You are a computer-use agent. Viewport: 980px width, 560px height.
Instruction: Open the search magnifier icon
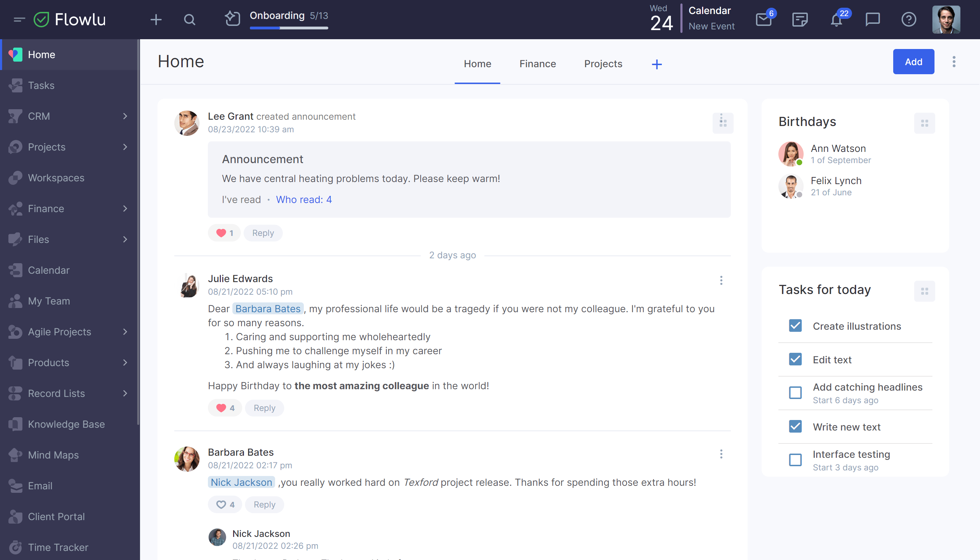click(189, 20)
